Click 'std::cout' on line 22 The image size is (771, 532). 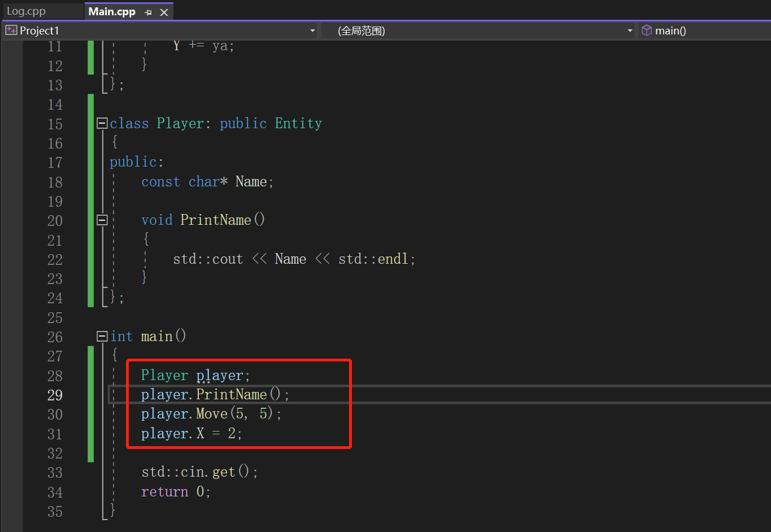pos(208,259)
